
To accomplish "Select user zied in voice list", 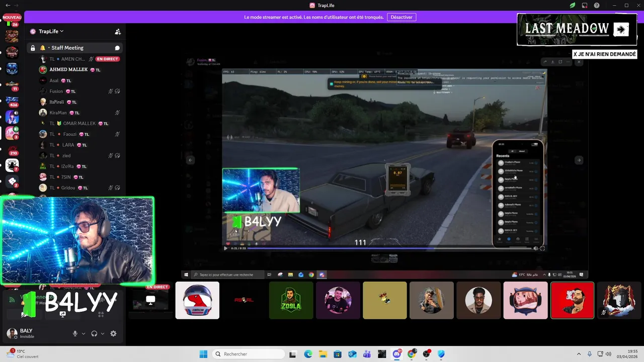I will click(80, 155).
